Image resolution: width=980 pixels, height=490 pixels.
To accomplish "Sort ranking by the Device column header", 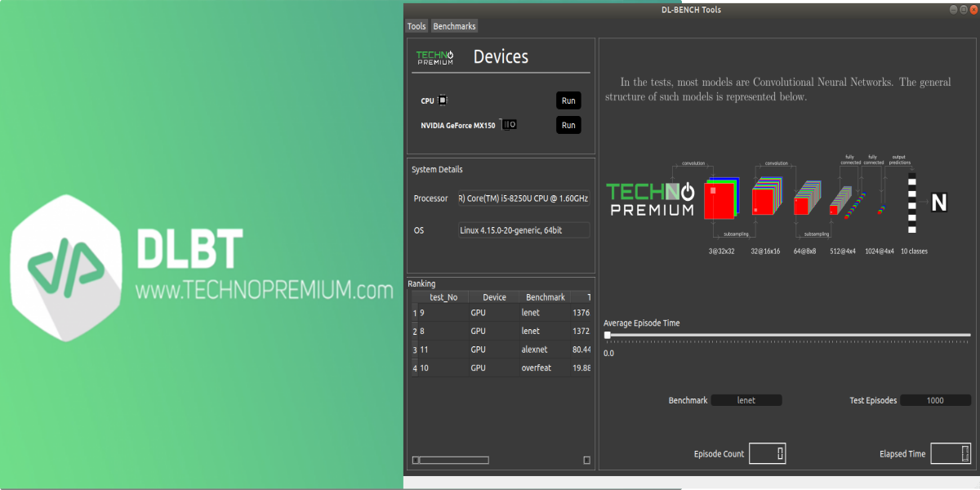I will (494, 297).
